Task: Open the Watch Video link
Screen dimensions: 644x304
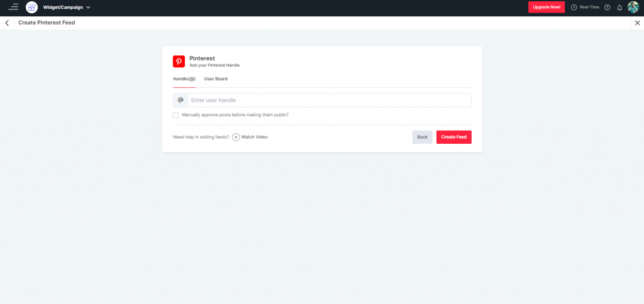Action: pyautogui.click(x=254, y=137)
